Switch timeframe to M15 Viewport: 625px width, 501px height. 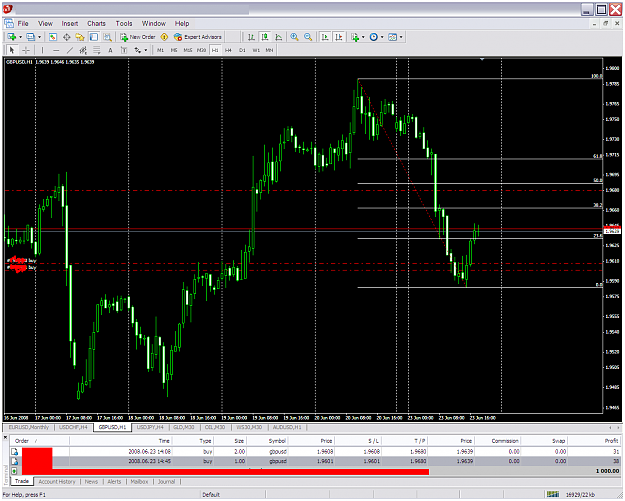click(188, 50)
